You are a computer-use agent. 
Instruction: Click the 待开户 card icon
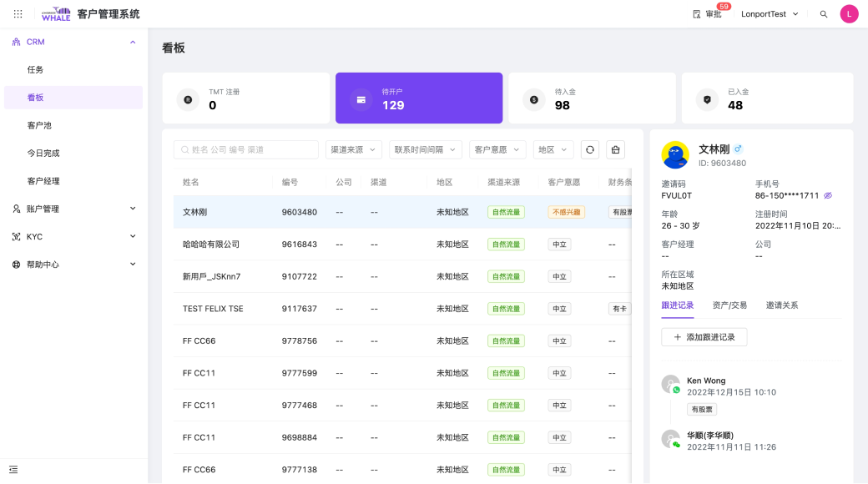click(361, 99)
